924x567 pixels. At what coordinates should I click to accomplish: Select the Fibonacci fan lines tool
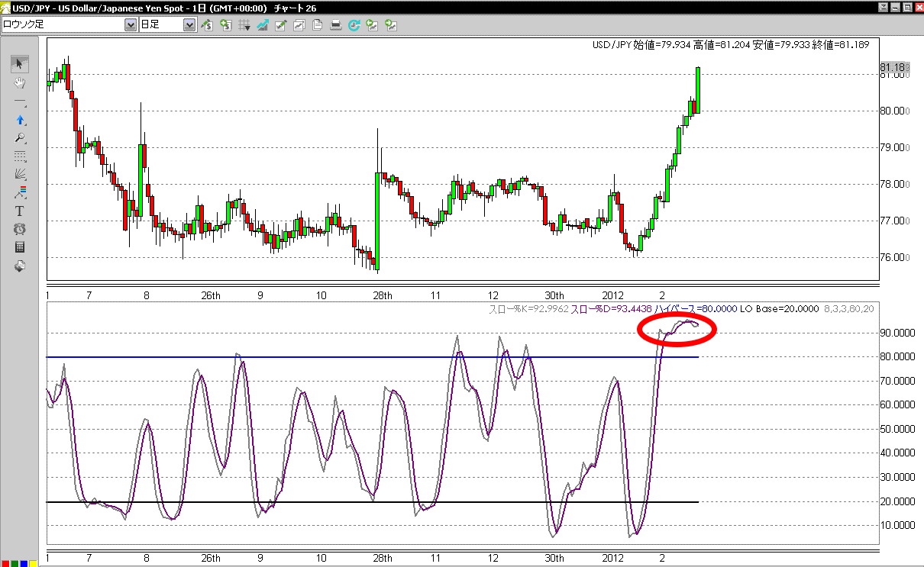tap(20, 175)
